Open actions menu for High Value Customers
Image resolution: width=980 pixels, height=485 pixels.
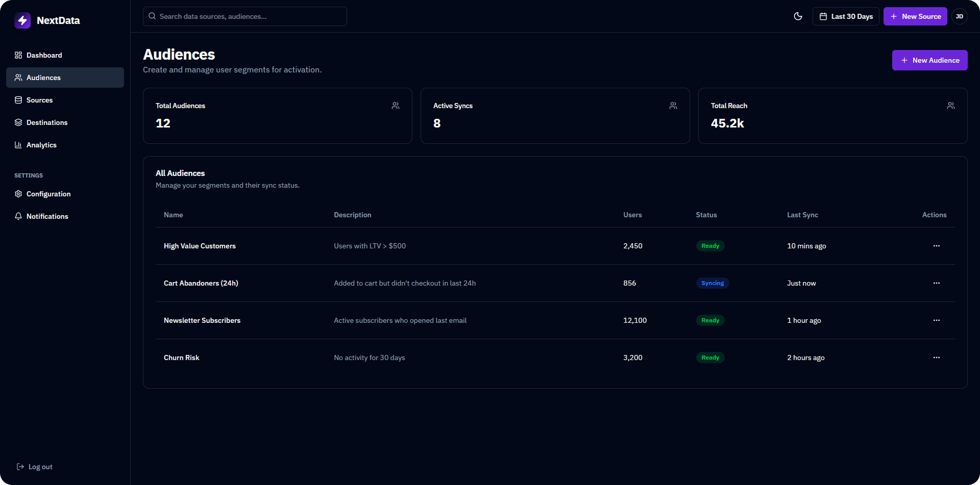click(x=936, y=246)
